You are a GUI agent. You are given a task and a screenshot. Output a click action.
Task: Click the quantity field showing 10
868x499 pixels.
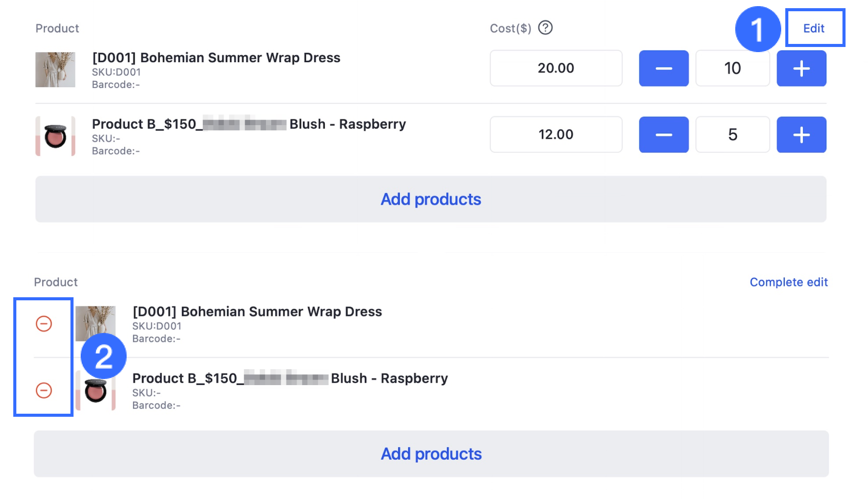tap(732, 68)
